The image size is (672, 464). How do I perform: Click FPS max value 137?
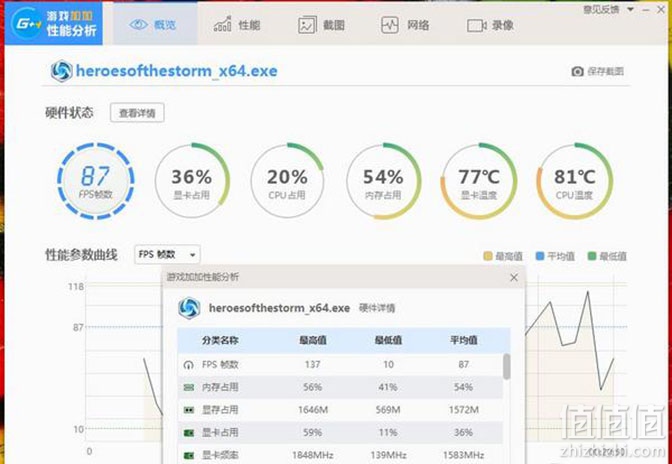click(312, 365)
